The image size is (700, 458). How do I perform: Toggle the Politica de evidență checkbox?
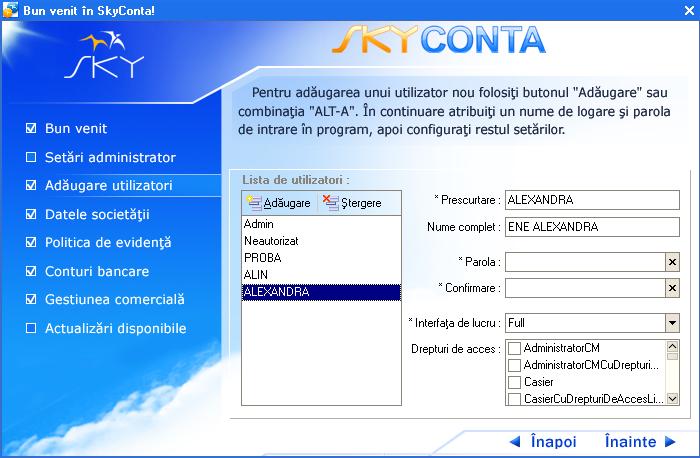point(31,242)
